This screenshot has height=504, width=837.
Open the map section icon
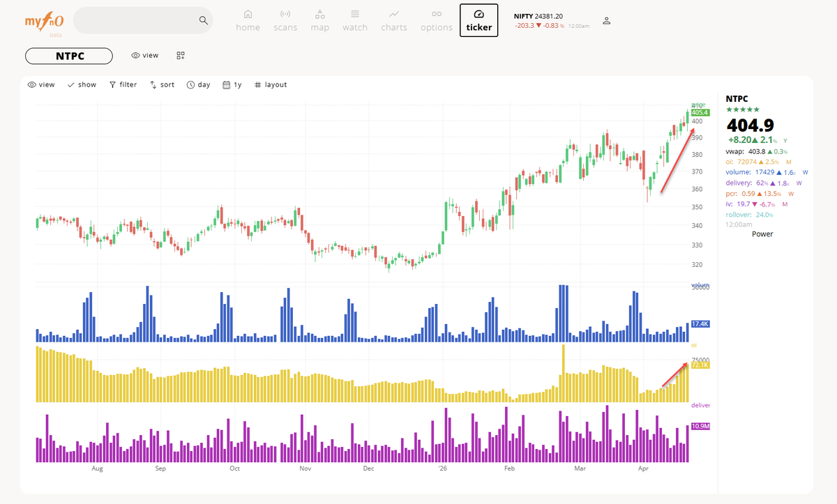point(319,20)
